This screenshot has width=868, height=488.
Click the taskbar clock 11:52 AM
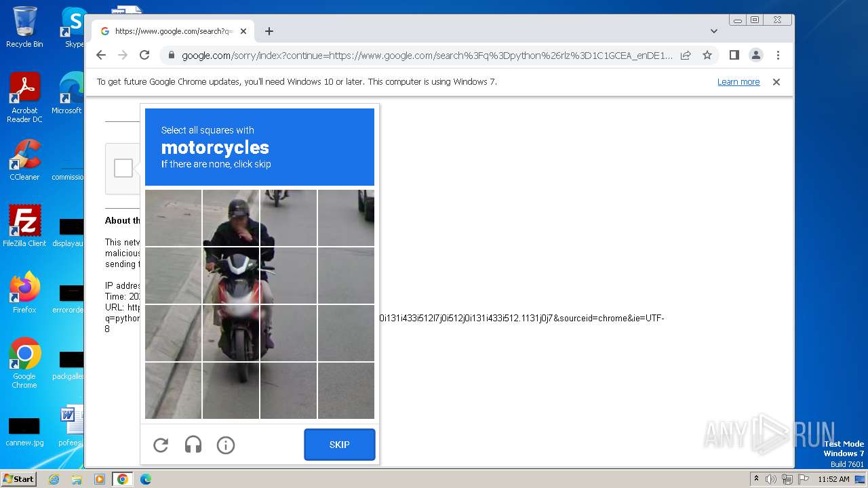coord(833,479)
